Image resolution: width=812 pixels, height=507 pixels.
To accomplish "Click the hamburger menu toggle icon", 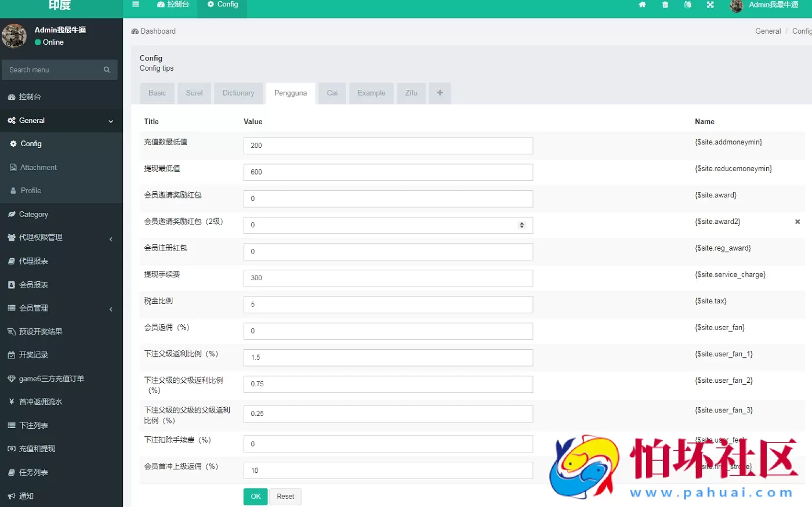I will click(136, 5).
